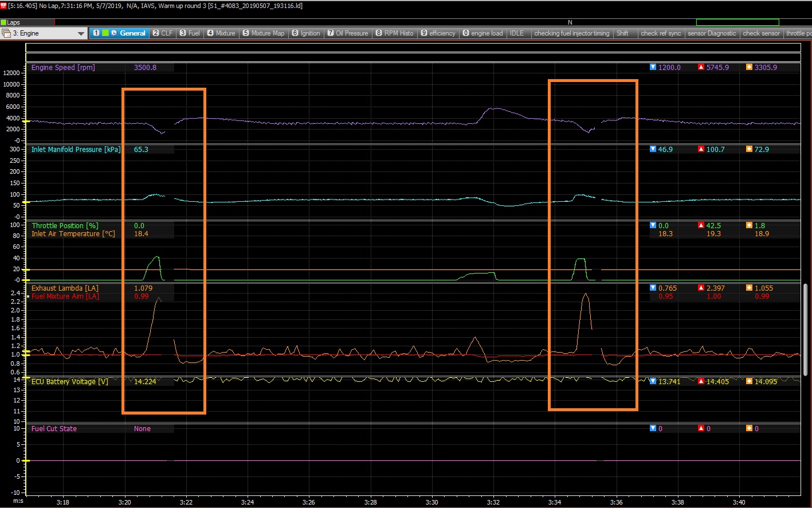812x508 pixels.
Task: Click the Inlet Manifold Pressure maximum icon
Action: (x=701, y=149)
